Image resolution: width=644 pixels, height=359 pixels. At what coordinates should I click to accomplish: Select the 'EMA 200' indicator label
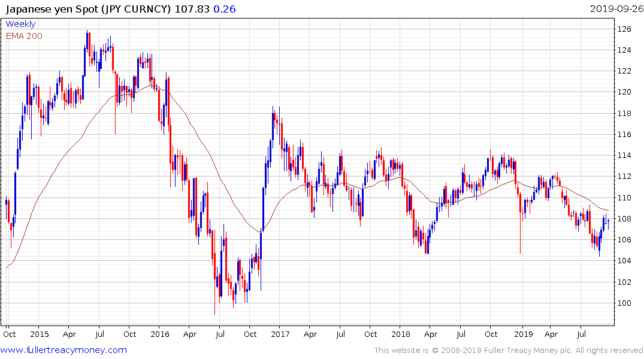tap(24, 36)
